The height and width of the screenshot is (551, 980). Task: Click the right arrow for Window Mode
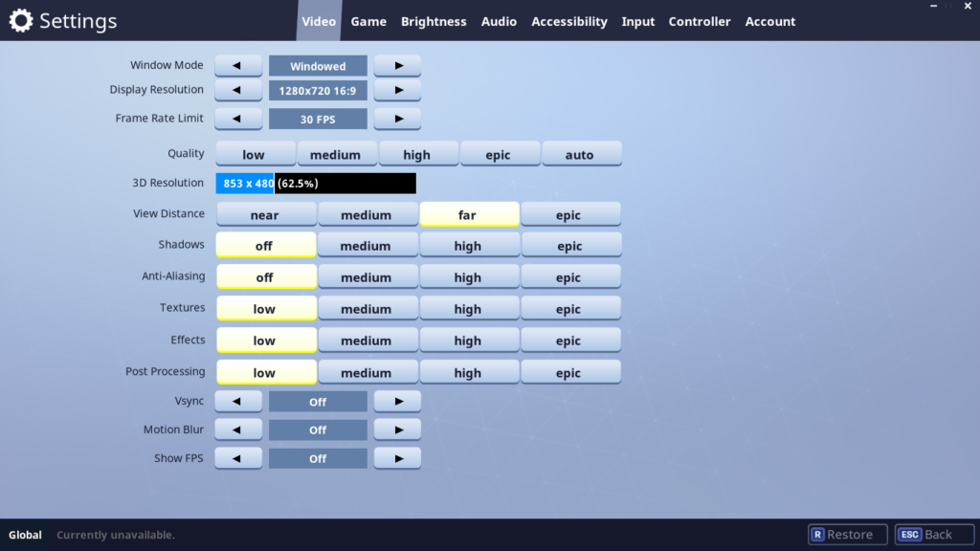[396, 65]
